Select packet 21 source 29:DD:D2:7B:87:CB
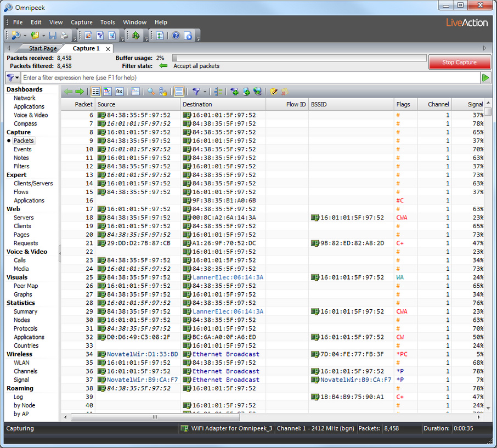 coord(134,243)
